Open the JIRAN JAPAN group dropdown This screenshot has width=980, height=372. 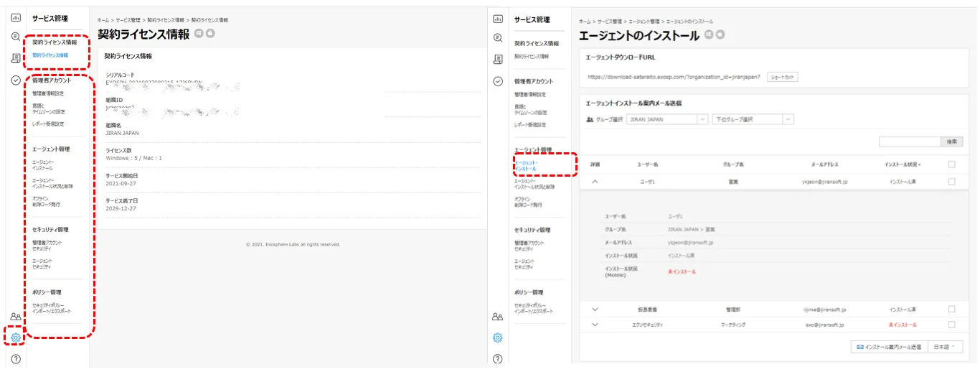tap(667, 119)
